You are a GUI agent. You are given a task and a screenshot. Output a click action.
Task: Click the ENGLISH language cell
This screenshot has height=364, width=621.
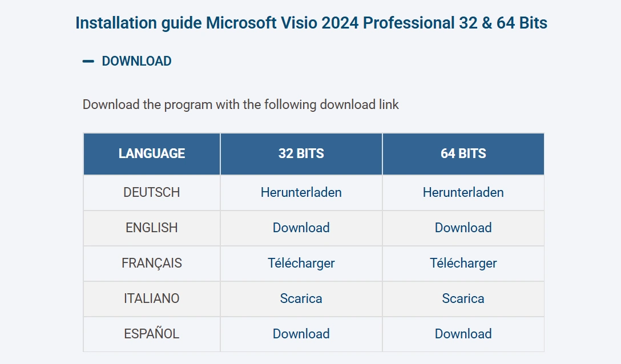152,228
